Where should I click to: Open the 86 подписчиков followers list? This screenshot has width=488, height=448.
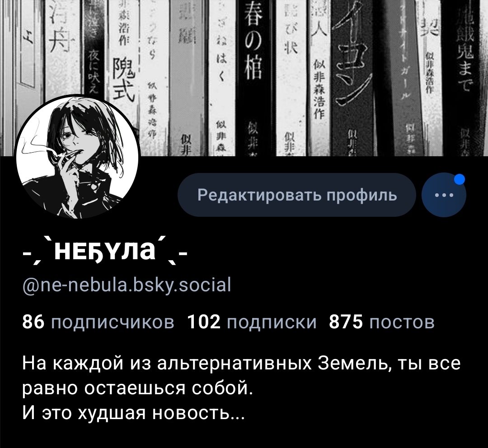point(99,322)
